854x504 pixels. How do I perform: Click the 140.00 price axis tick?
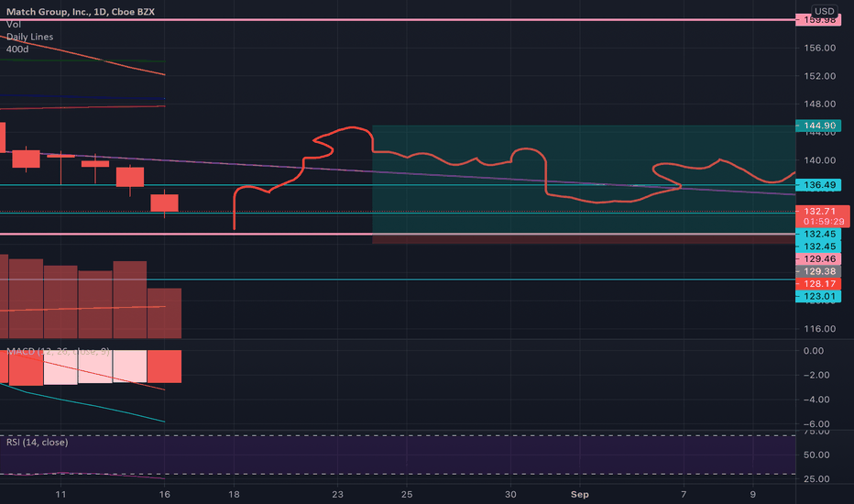click(x=820, y=160)
